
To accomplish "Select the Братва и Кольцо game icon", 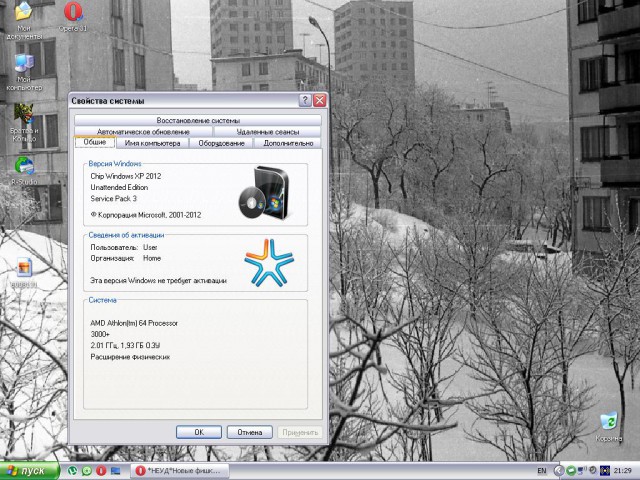I will pos(24,122).
